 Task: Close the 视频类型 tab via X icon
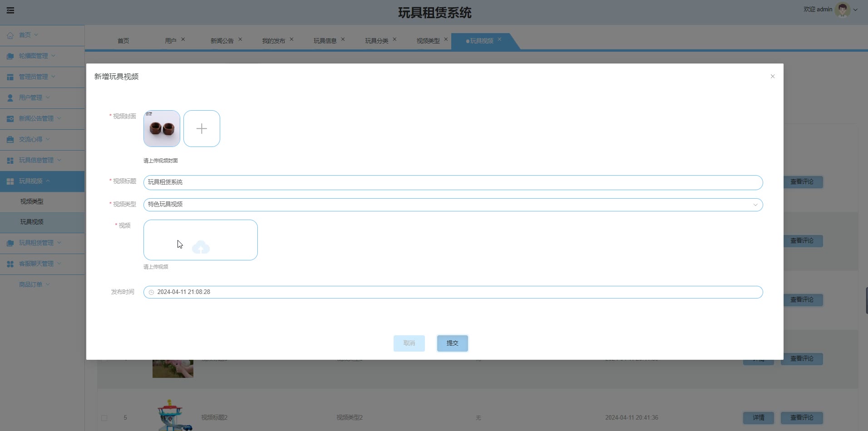click(446, 39)
